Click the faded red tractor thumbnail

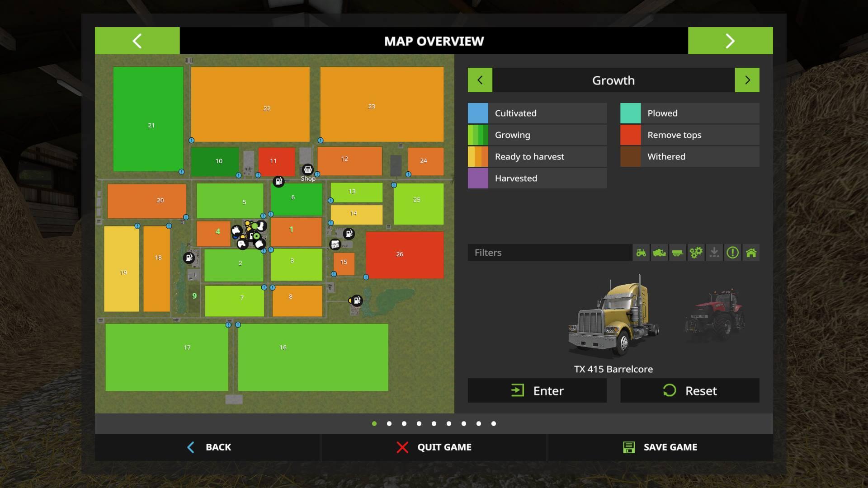click(715, 315)
